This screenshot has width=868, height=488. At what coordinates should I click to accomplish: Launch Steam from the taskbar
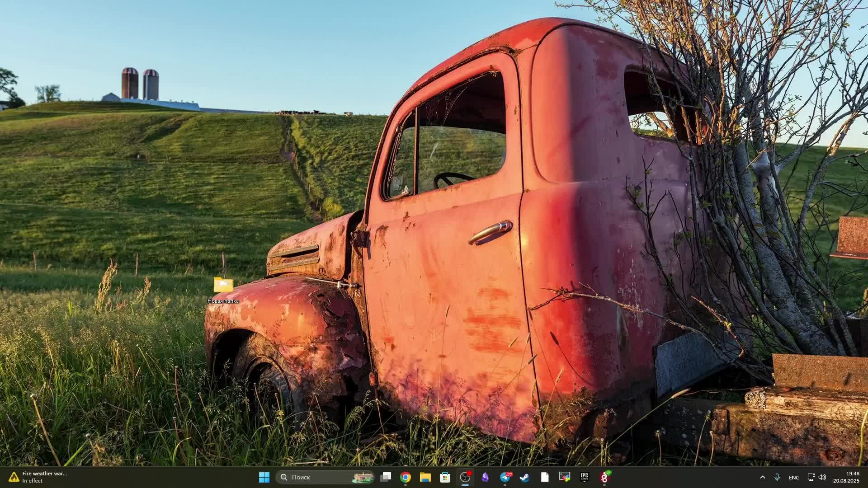click(524, 477)
